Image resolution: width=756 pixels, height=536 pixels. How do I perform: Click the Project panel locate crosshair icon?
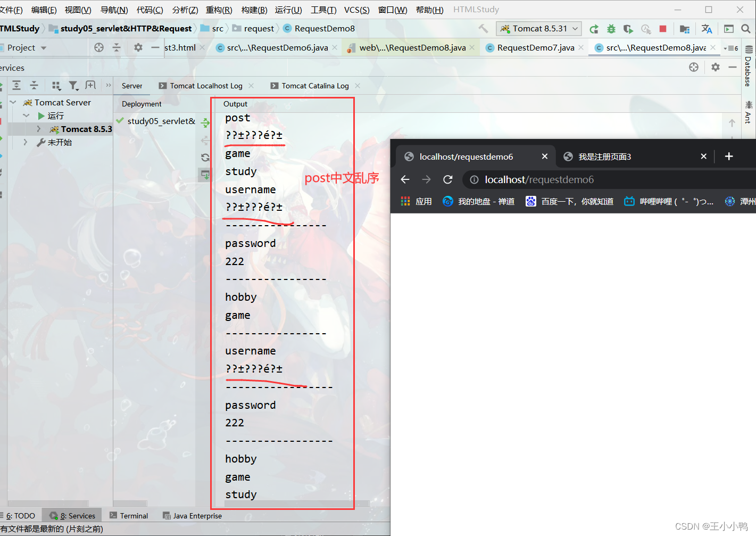99,47
